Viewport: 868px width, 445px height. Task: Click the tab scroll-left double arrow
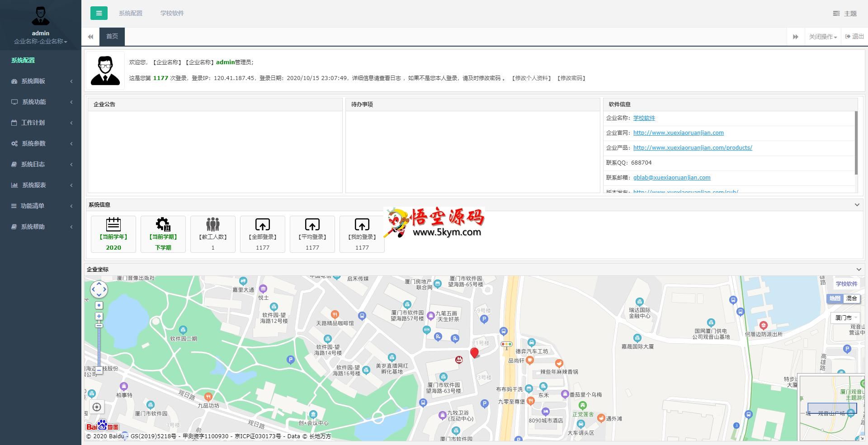pos(90,37)
